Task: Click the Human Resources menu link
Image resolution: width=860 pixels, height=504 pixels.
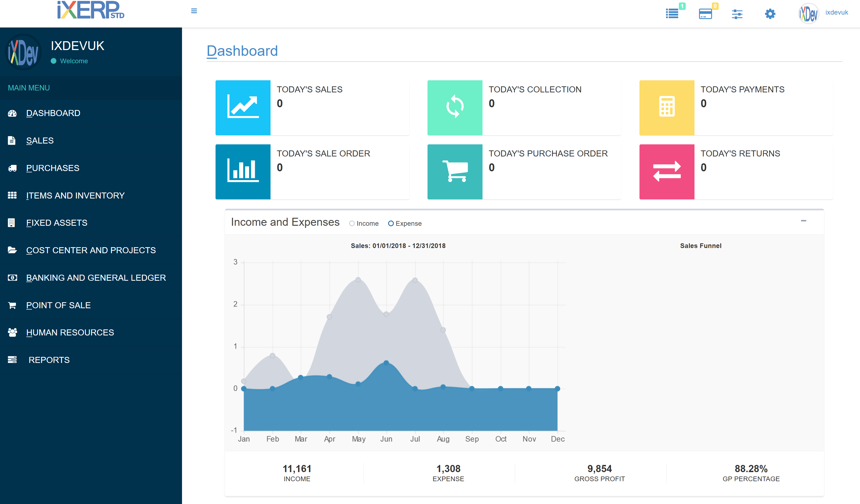Action: [70, 332]
